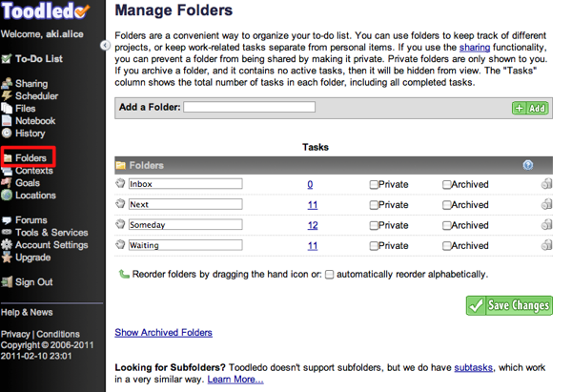Click the hand drag icon for Waiting
This screenshot has height=392, width=572.
pyautogui.click(x=120, y=244)
